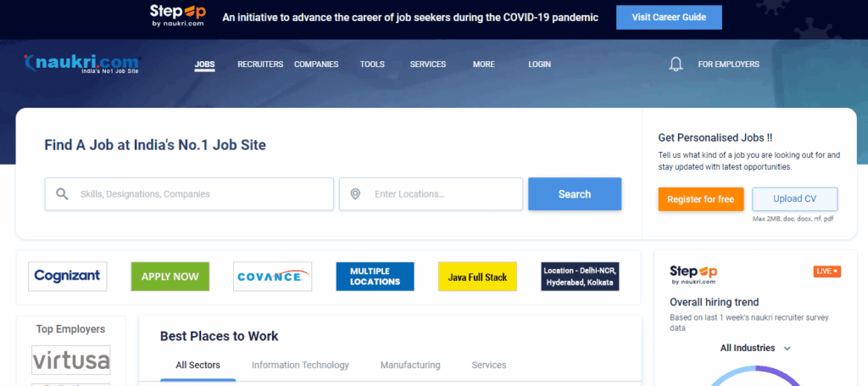This screenshot has width=868, height=386.
Task: Click the notification bell icon
Action: [x=676, y=64]
